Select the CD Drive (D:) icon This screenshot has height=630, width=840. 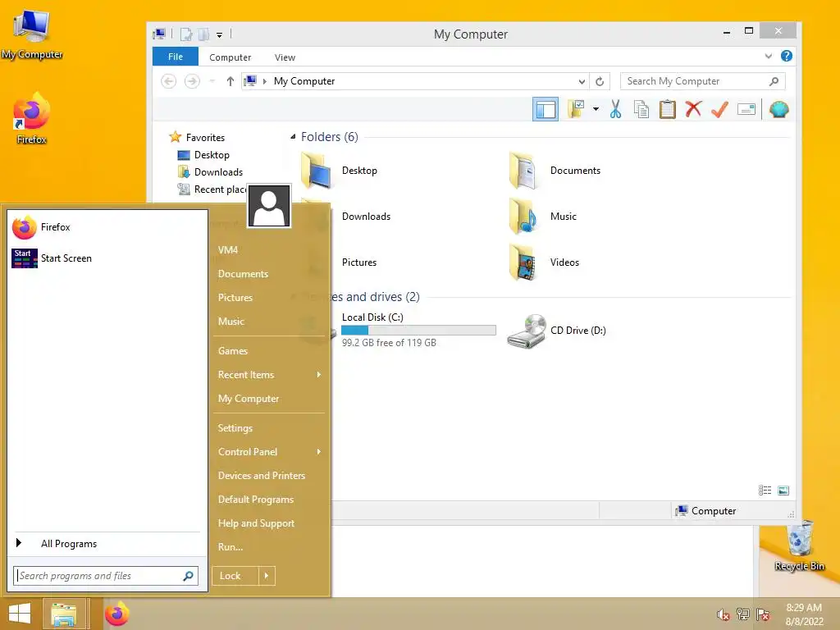527,331
